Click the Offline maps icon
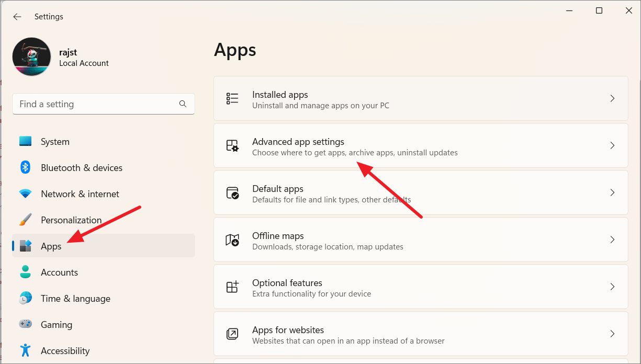641x364 pixels. coord(232,240)
